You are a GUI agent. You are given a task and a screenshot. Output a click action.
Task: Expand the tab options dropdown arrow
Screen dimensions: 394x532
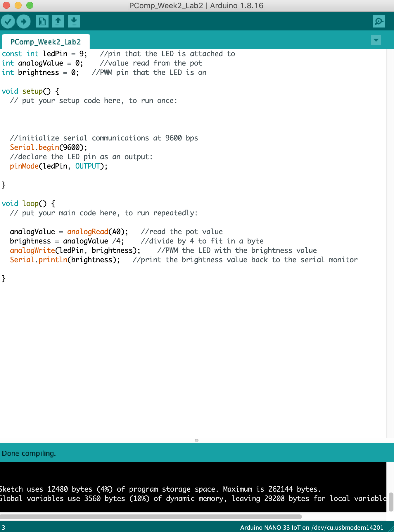[x=376, y=40]
